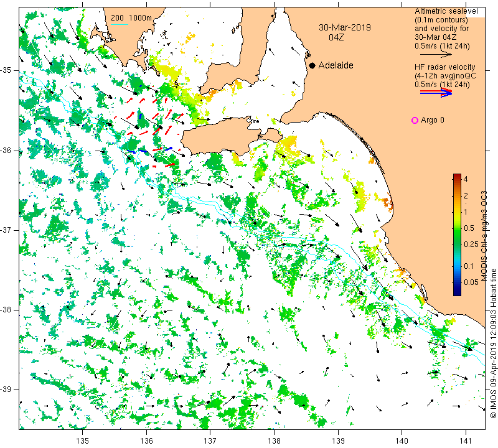Click latitude tick label -35

tap(6, 70)
